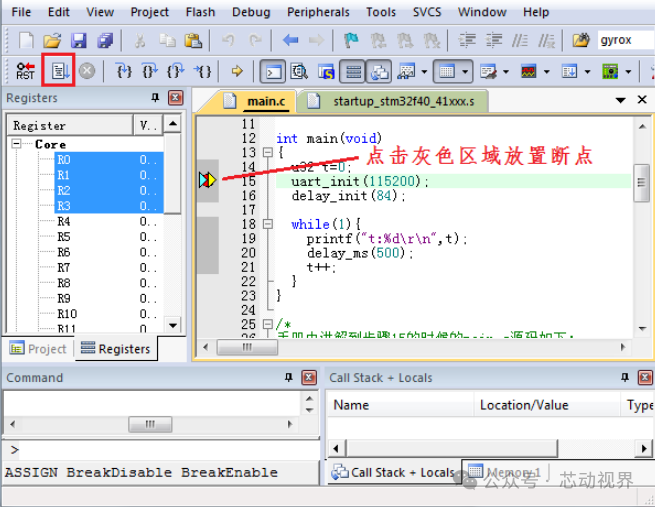Show the next statement arrow
Viewport: 655px width, 507px height.
click(x=237, y=71)
